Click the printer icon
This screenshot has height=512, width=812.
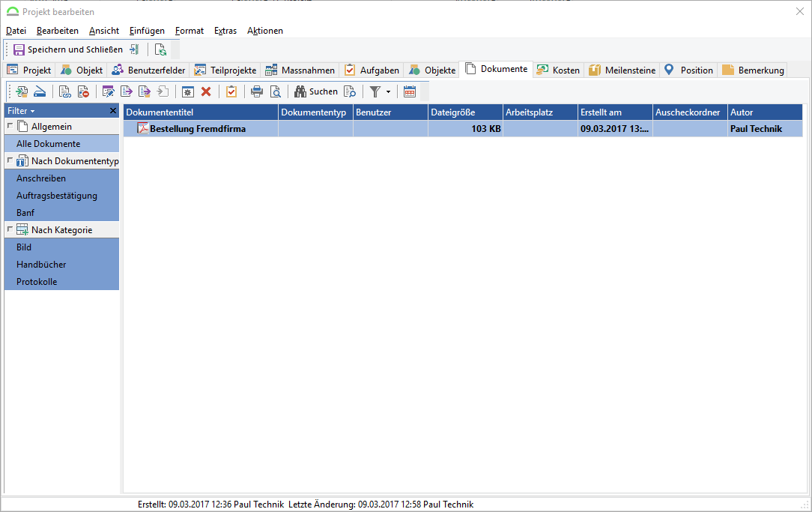tap(256, 91)
